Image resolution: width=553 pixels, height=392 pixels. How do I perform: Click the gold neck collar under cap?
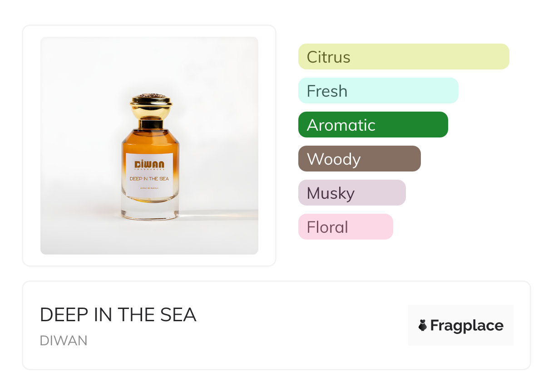coord(149,123)
